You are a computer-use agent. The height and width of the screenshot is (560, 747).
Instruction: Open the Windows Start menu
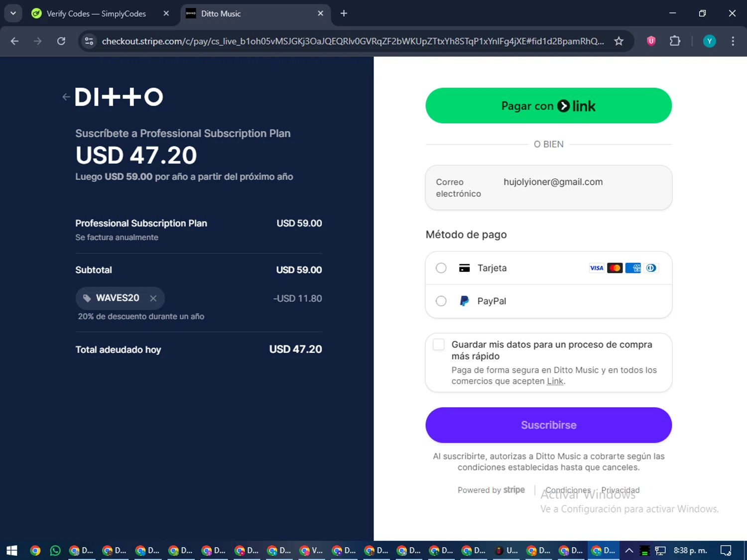[x=12, y=551]
